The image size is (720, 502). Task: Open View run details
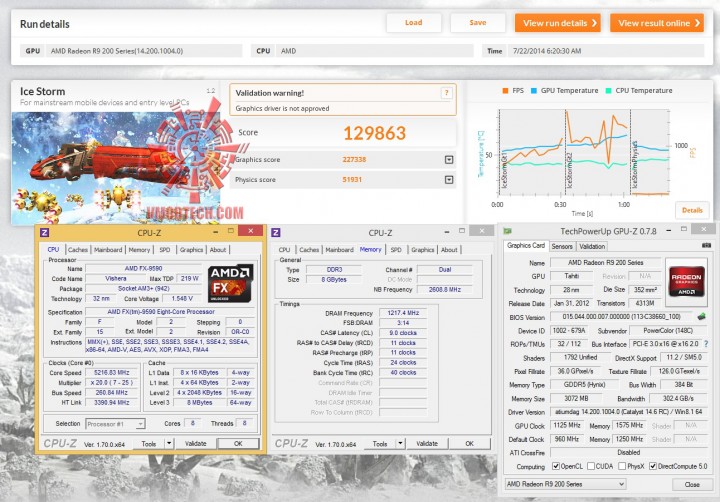[x=557, y=23]
